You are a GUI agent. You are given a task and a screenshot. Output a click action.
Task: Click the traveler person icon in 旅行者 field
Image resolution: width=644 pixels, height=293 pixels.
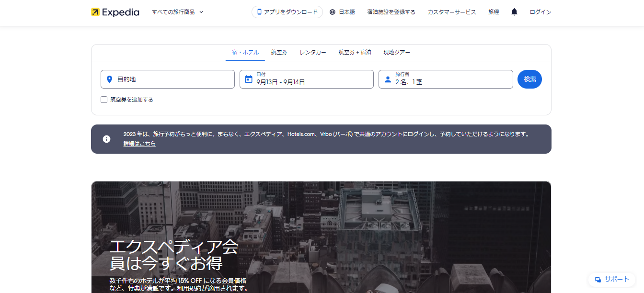pos(387,79)
